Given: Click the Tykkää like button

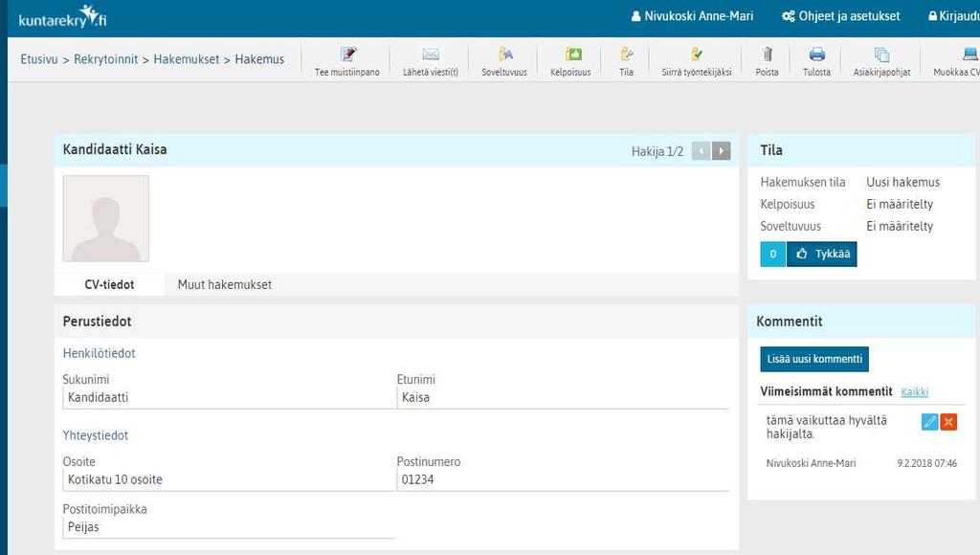Looking at the screenshot, I should pos(822,254).
